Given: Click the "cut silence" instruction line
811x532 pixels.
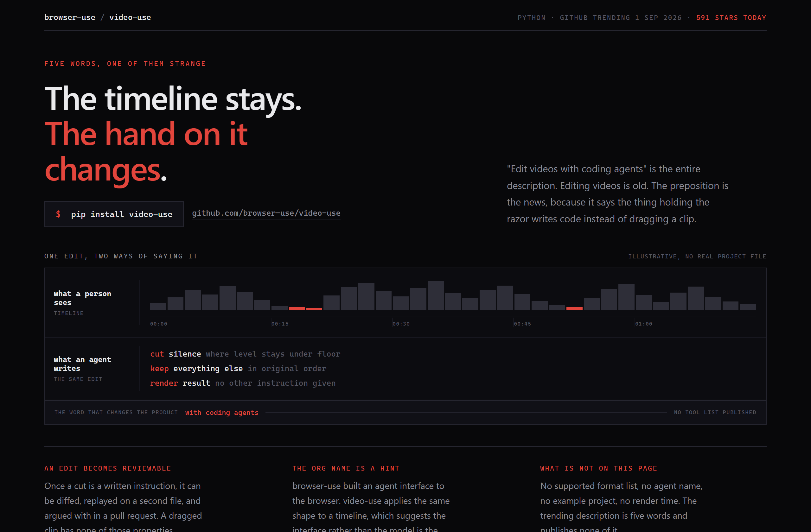Looking at the screenshot, I should [x=245, y=354].
